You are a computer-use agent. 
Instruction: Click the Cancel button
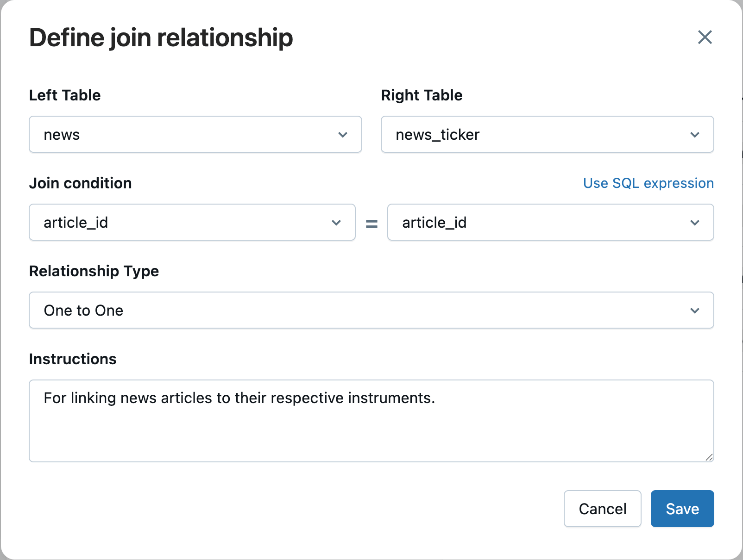coord(602,509)
